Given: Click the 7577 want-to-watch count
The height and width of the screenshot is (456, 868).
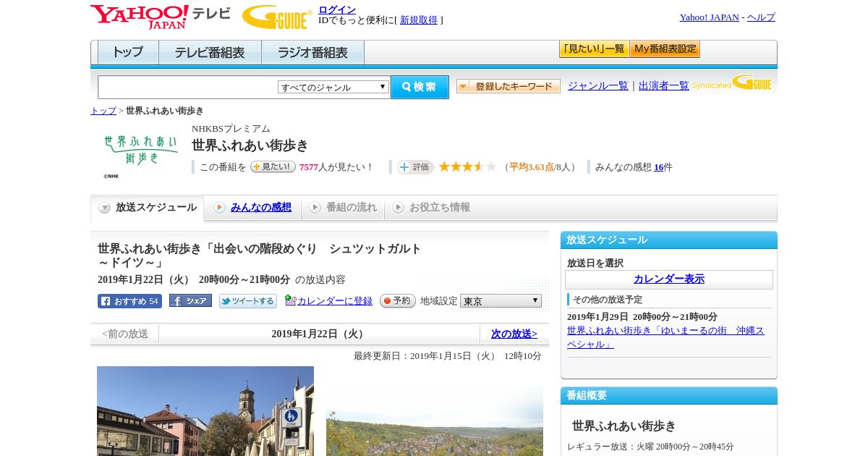Looking at the screenshot, I should point(309,167).
